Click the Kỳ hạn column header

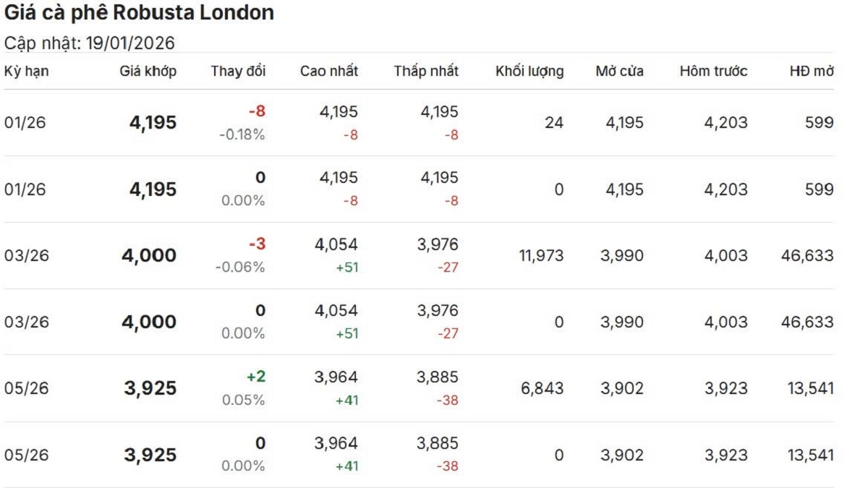pyautogui.click(x=27, y=71)
